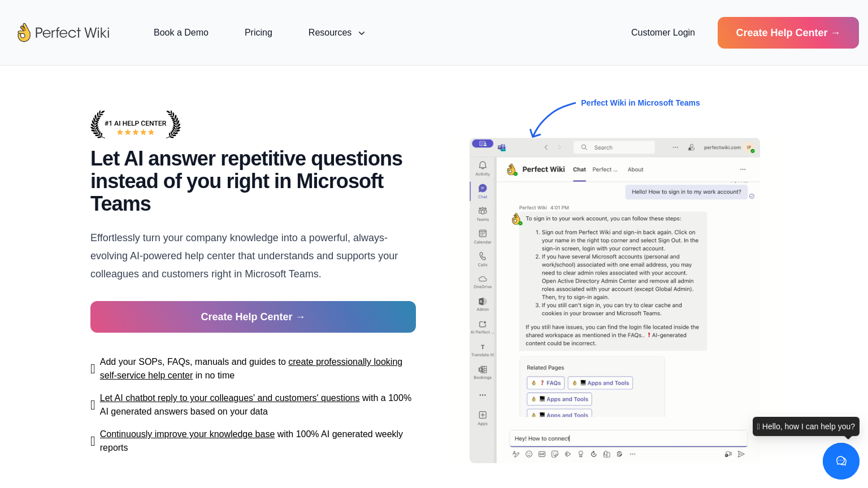Switch to the About tab in Teams
The width and height of the screenshot is (868, 488).
(x=635, y=169)
